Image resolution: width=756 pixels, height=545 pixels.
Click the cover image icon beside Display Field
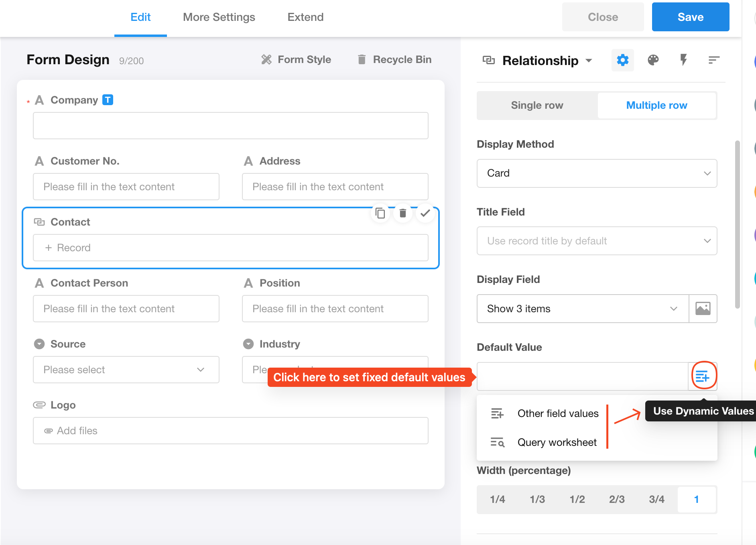point(703,309)
